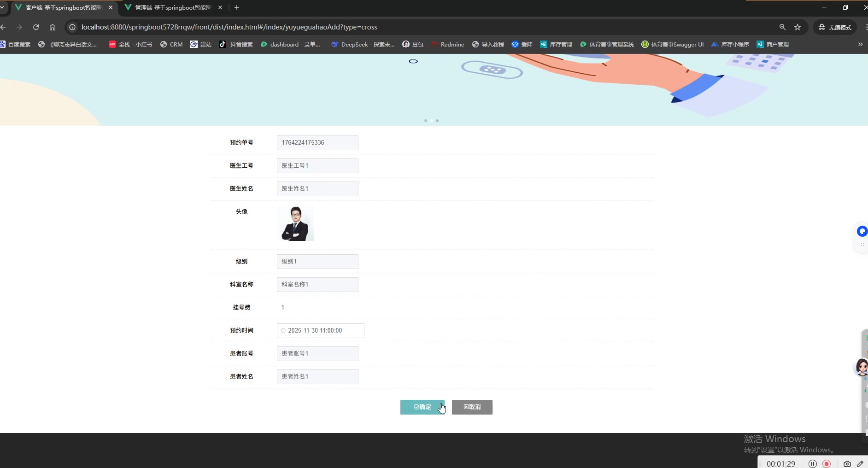Open the browser home page
This screenshot has height=468, width=868.
(53, 27)
